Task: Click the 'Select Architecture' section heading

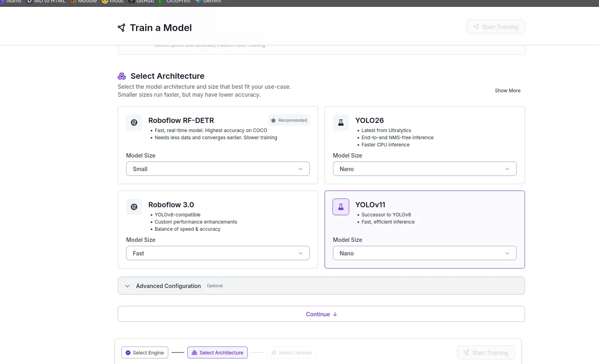Action: (167, 76)
